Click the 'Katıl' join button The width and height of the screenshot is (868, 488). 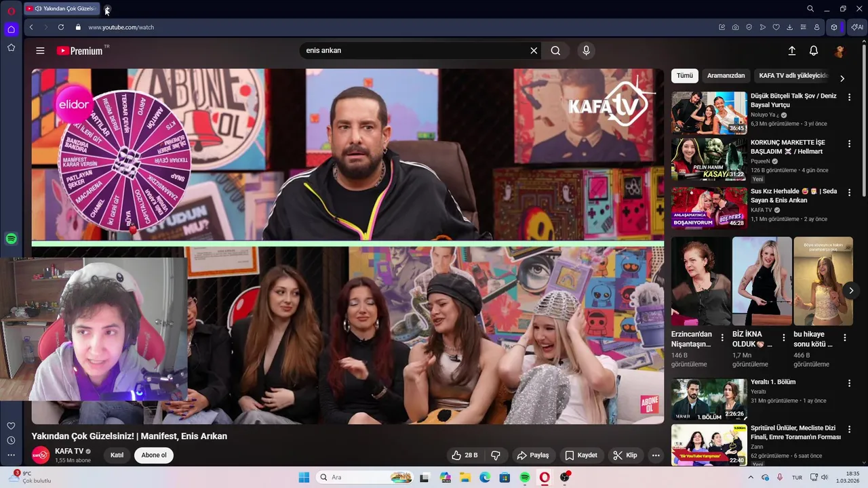(117, 455)
